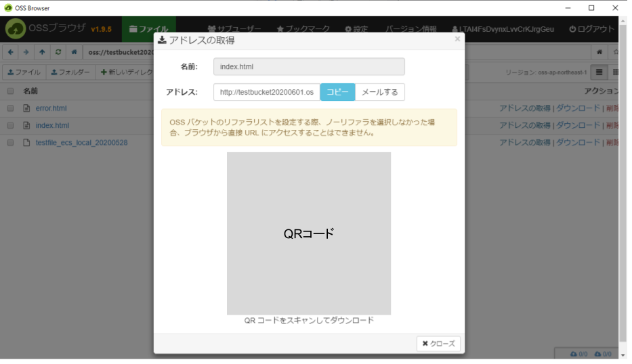Open the ファイル tab
Screen dimensions: 632x364
coord(148,29)
